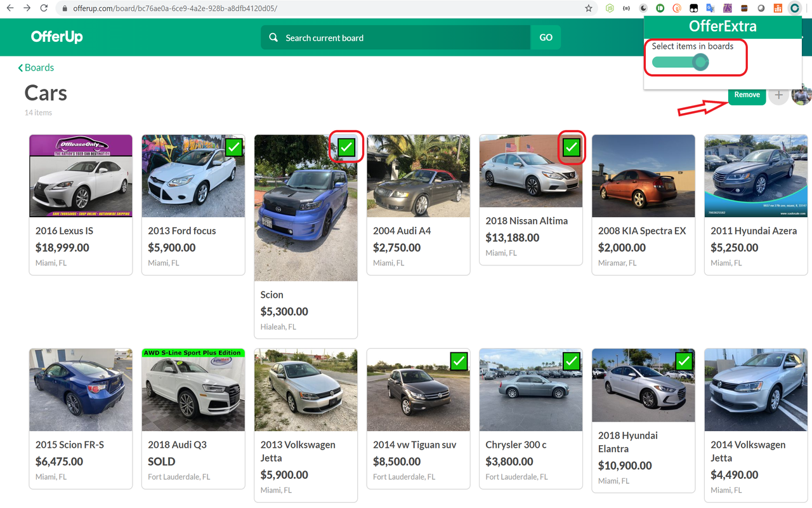Open the Google Translate extension icon
Viewport: 812px width, 508px height.
click(710, 8)
